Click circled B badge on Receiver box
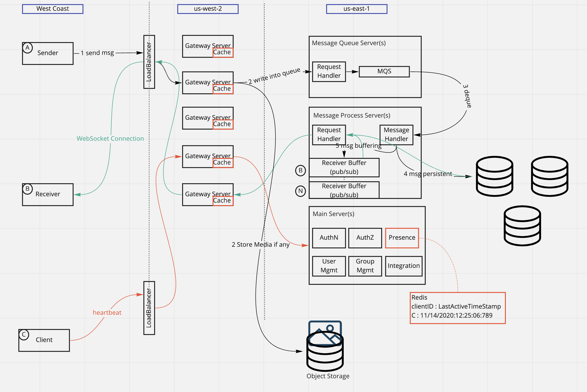587x392 pixels. coord(28,189)
